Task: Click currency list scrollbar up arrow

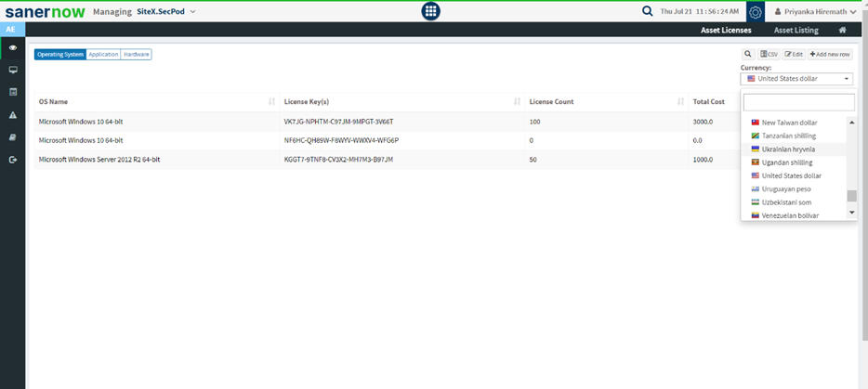Action: coord(852,122)
